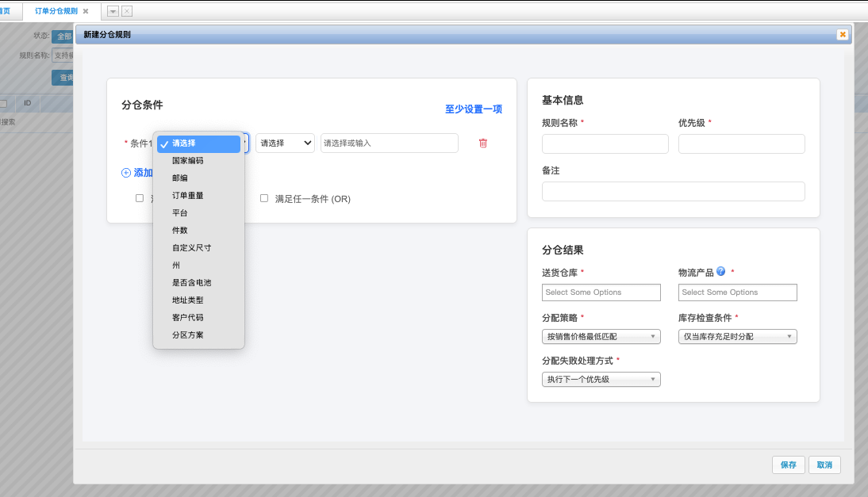The height and width of the screenshot is (497, 868).
Task: Close the 新建分仓规则 dialog with orange X
Action: pyautogui.click(x=843, y=34)
